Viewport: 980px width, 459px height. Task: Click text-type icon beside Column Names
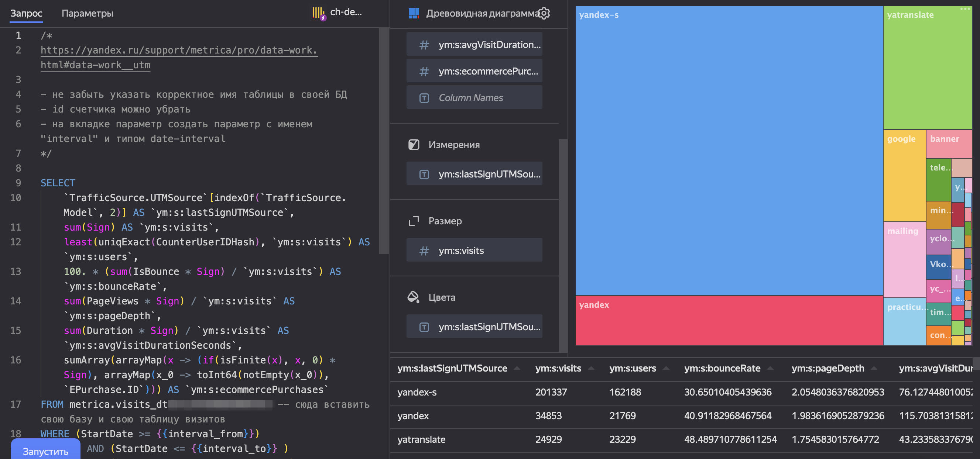(x=424, y=98)
